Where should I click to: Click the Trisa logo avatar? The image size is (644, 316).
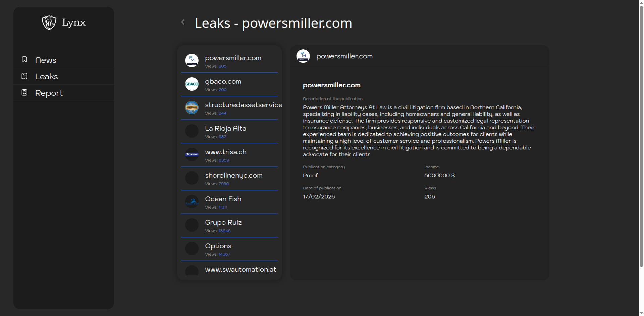coord(192,154)
